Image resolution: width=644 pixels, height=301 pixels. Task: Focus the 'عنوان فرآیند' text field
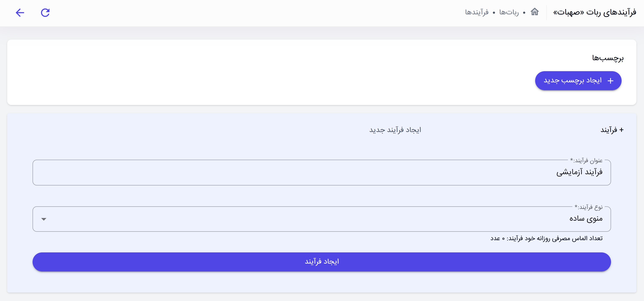(321, 172)
